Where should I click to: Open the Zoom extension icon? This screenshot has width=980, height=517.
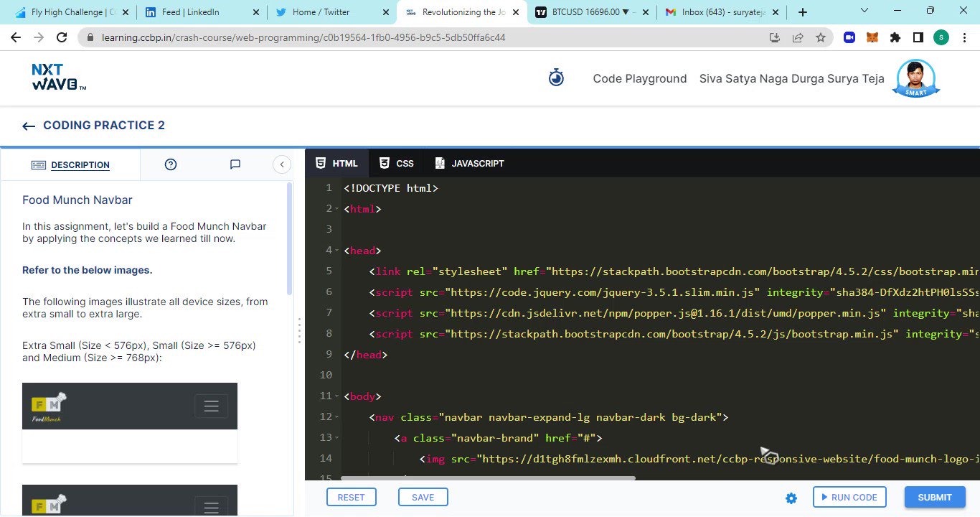(x=849, y=37)
